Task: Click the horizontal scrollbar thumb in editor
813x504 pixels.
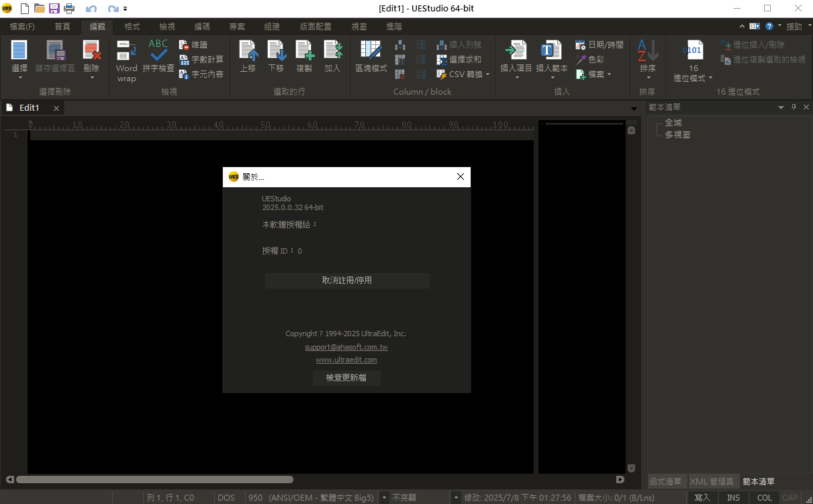Action: 154,480
